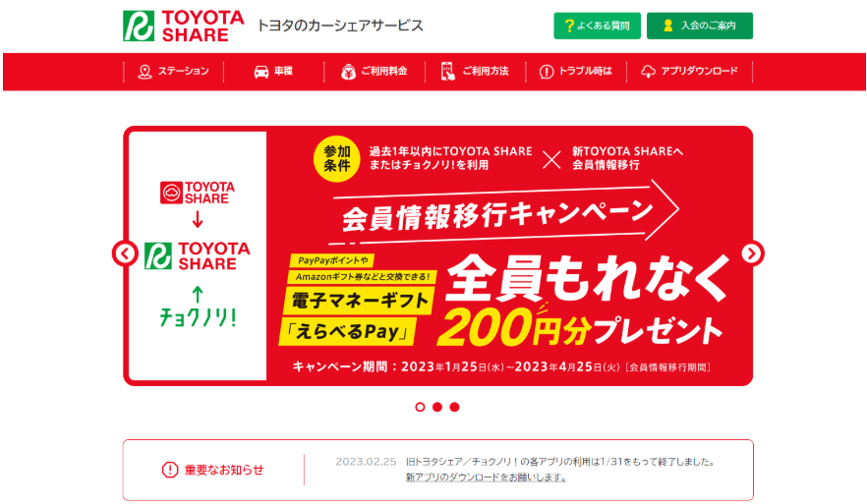Click the yen money bag icon
Image resolution: width=867 pixels, height=504 pixels.
(348, 72)
